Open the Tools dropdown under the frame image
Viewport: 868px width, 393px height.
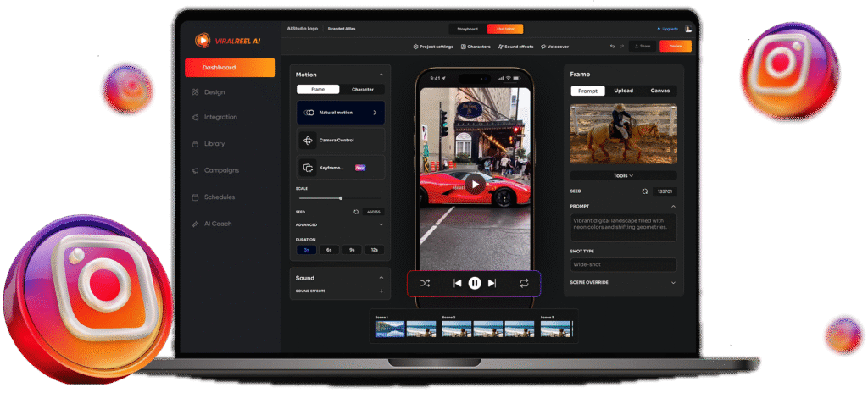click(623, 175)
